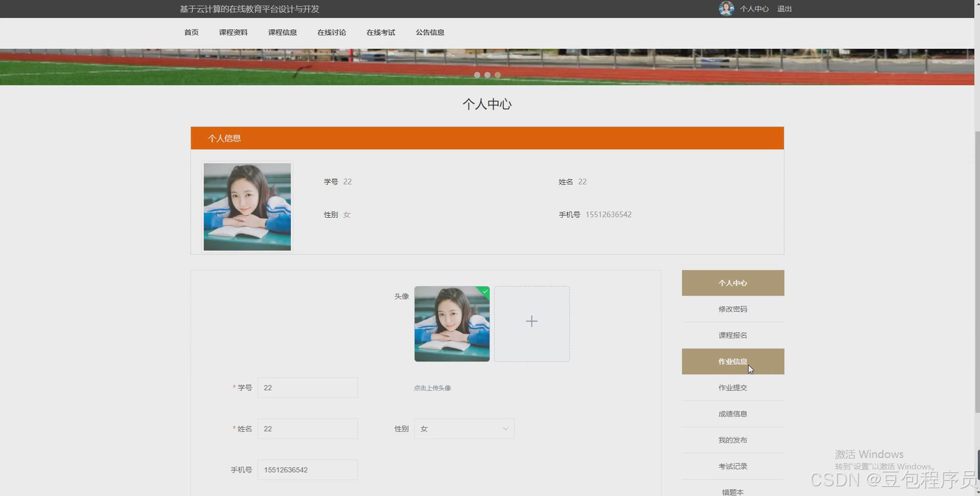Screen dimensions: 980x496
Task: Open 修改密码 in the sidebar
Action: point(732,308)
